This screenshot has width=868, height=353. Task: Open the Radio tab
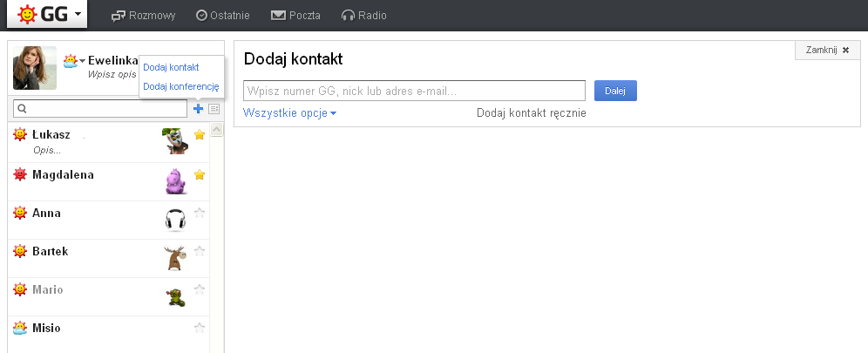[363, 16]
